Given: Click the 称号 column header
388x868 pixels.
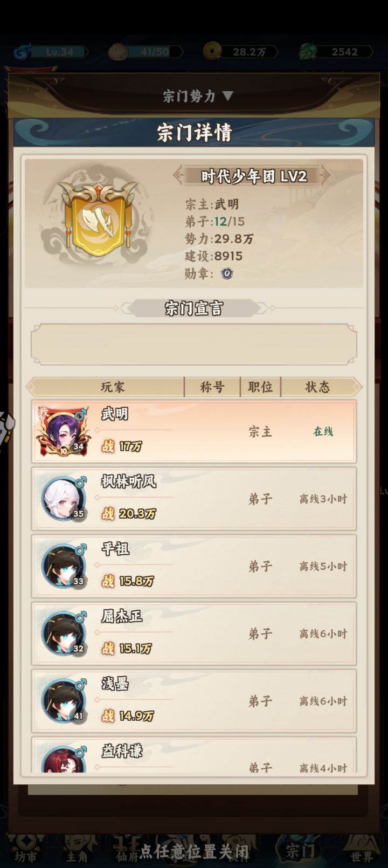Looking at the screenshot, I should [x=212, y=387].
